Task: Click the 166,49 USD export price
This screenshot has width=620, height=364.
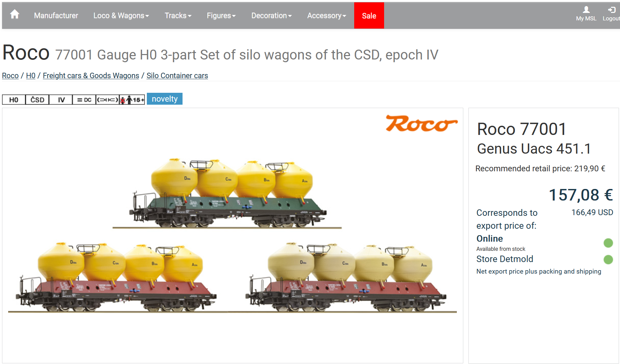Action: point(592,212)
